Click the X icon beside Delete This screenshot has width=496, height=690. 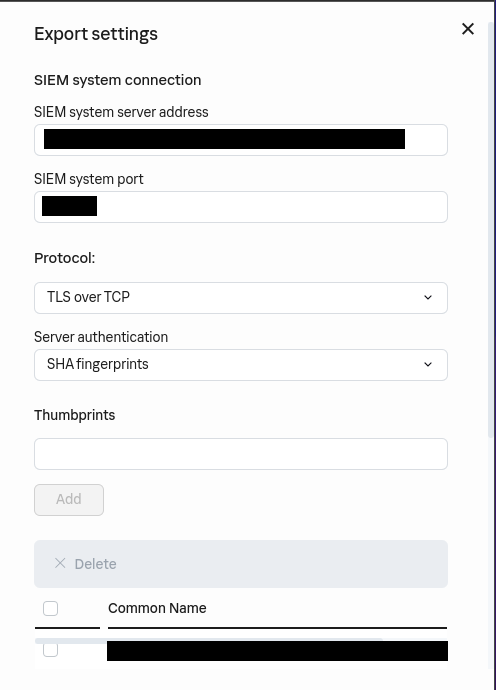(60, 563)
